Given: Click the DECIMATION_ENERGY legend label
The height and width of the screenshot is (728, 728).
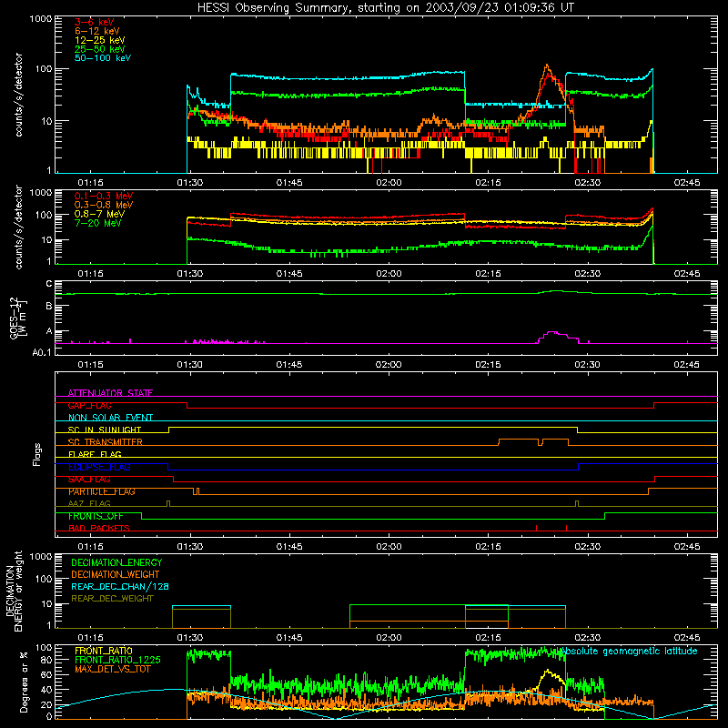Looking at the screenshot, I should (x=116, y=562).
